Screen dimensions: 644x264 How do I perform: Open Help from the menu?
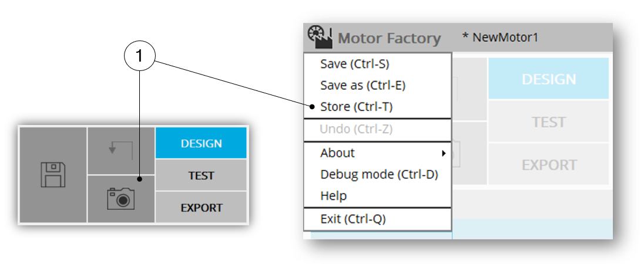click(333, 196)
